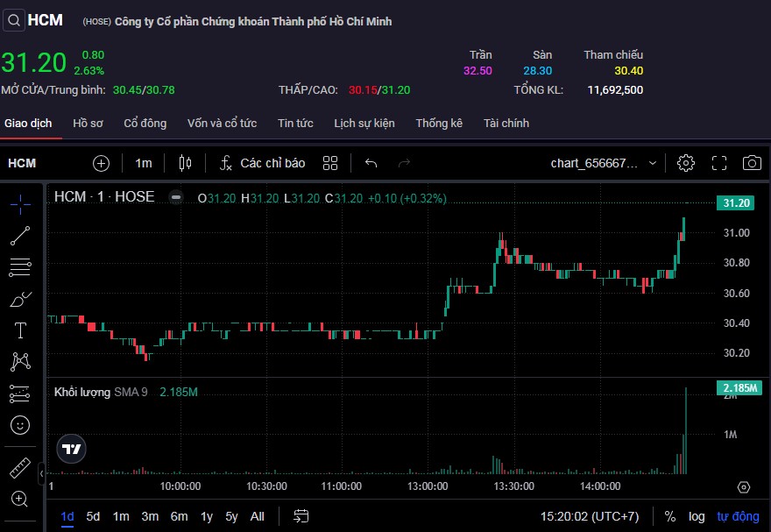This screenshot has height=532, width=771.
Task: Open the 1m interval dropdown
Action: point(144,163)
